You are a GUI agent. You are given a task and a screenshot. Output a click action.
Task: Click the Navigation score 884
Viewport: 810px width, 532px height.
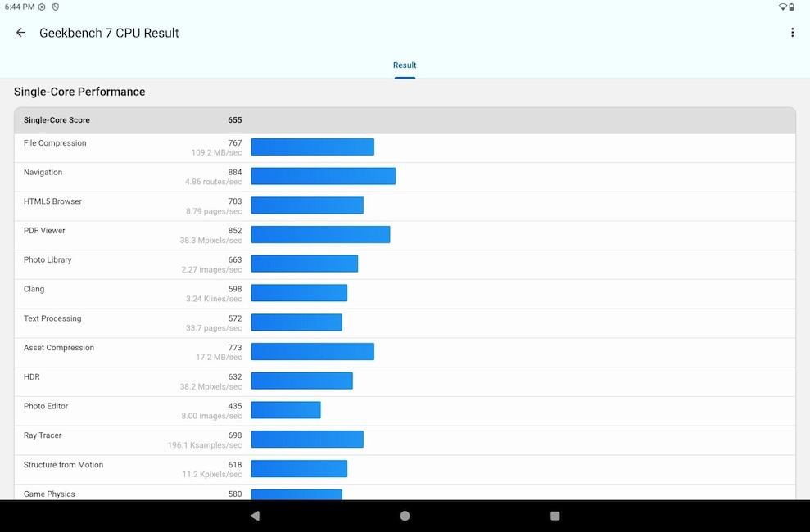[x=235, y=173]
